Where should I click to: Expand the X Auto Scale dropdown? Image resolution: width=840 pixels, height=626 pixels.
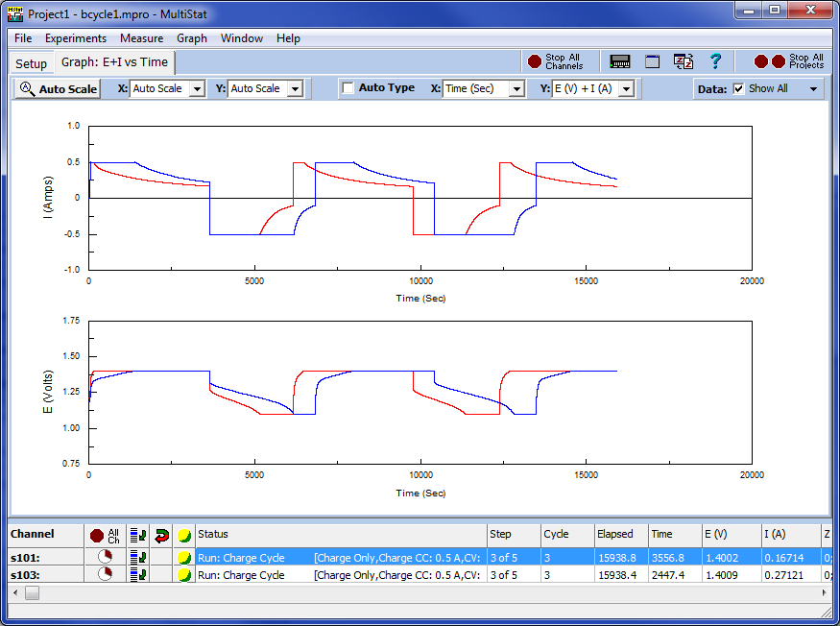point(197,89)
